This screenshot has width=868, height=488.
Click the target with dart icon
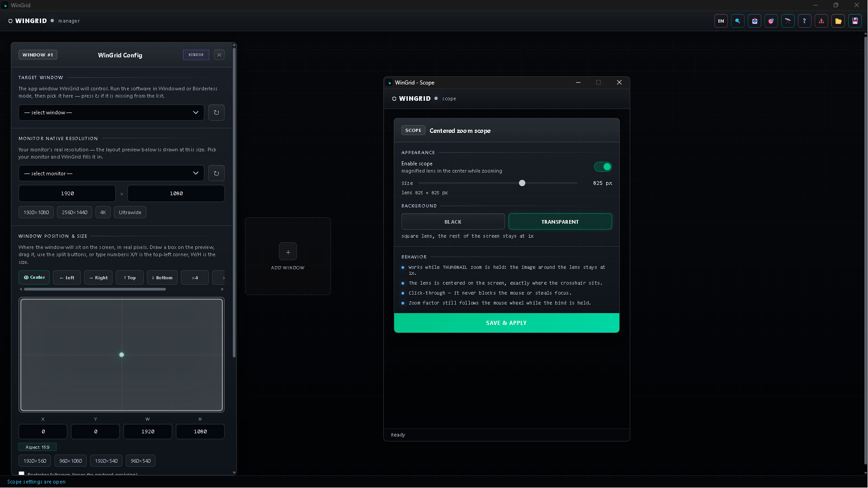[771, 21]
